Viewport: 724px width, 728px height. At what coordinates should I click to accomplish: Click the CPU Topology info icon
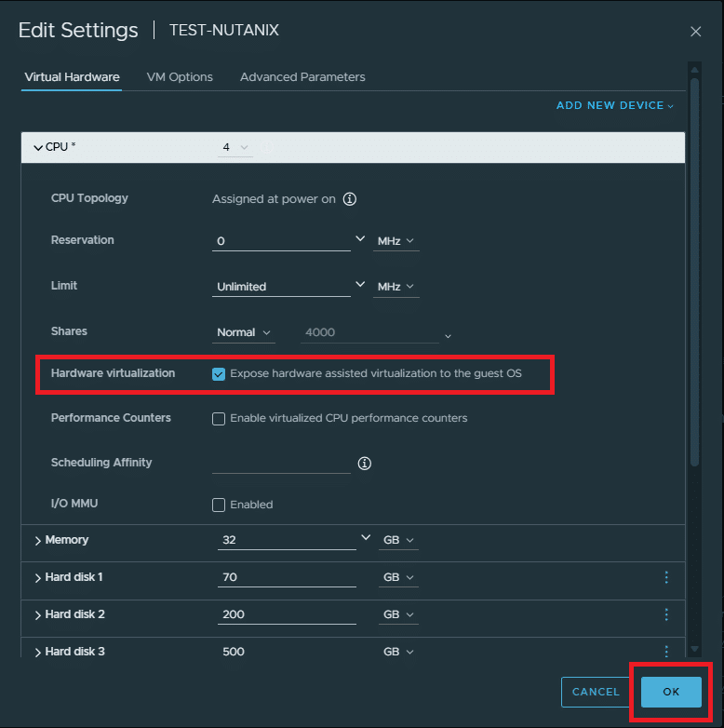pyautogui.click(x=350, y=199)
